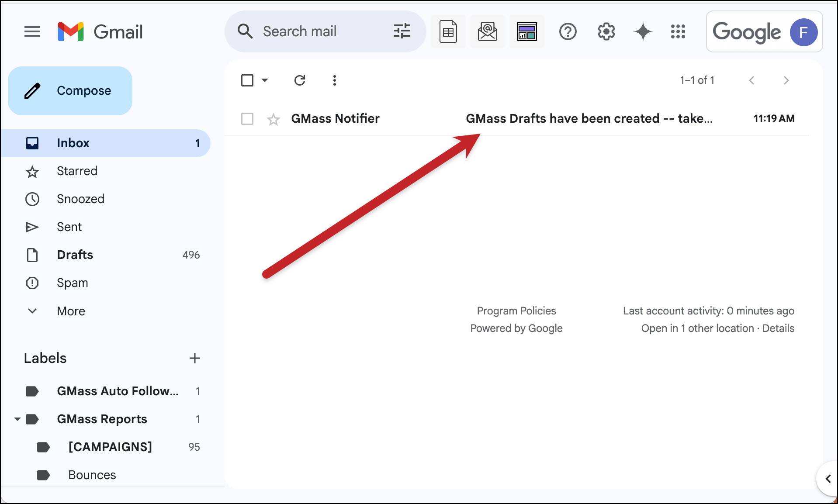Click the Gemini sparkle icon
This screenshot has height=504, width=838.
pyautogui.click(x=643, y=31)
